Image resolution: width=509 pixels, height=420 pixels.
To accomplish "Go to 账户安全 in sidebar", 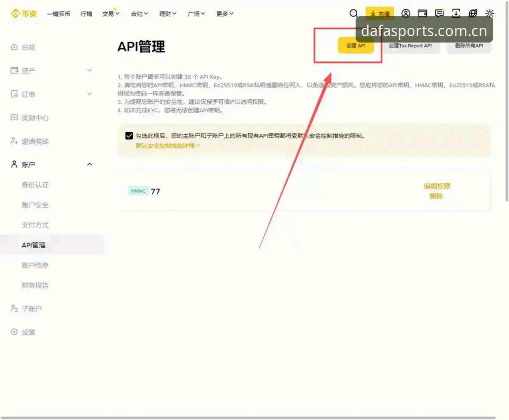I will click(x=35, y=205).
